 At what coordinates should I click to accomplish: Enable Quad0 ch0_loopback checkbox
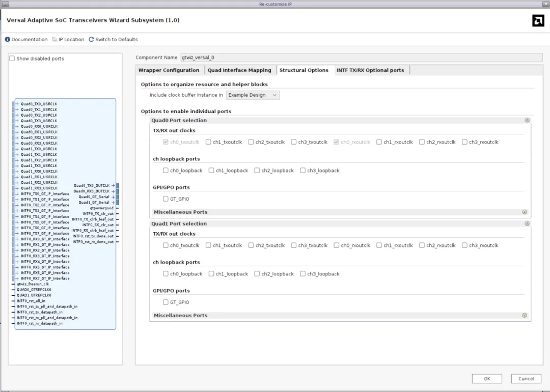pos(166,171)
